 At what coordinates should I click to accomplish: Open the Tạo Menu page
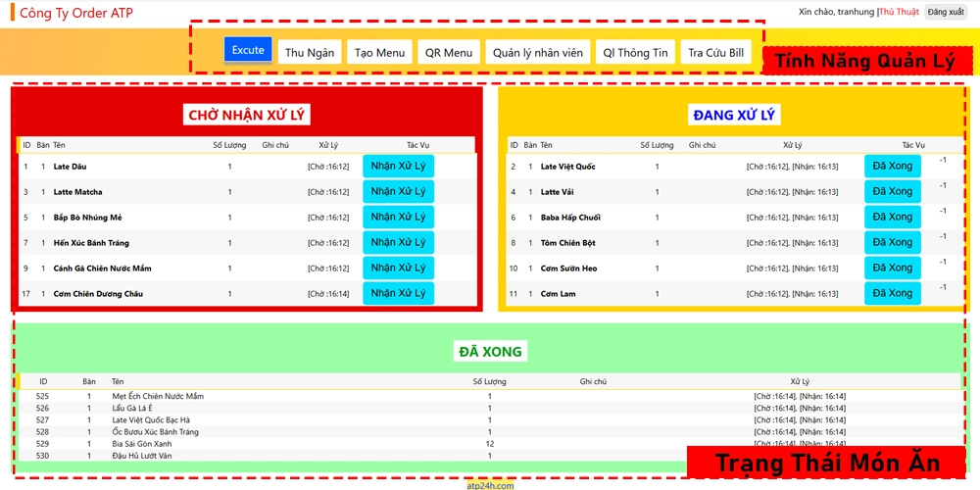[x=379, y=53]
